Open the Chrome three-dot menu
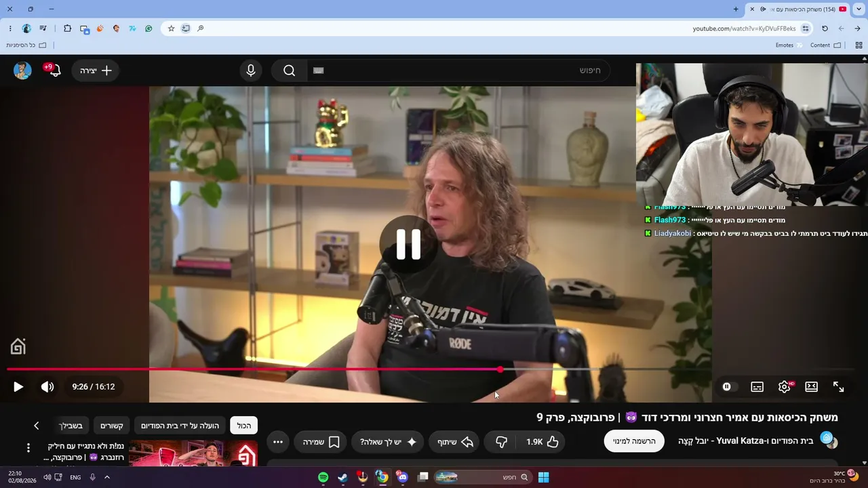This screenshot has width=868, height=488. [x=10, y=28]
